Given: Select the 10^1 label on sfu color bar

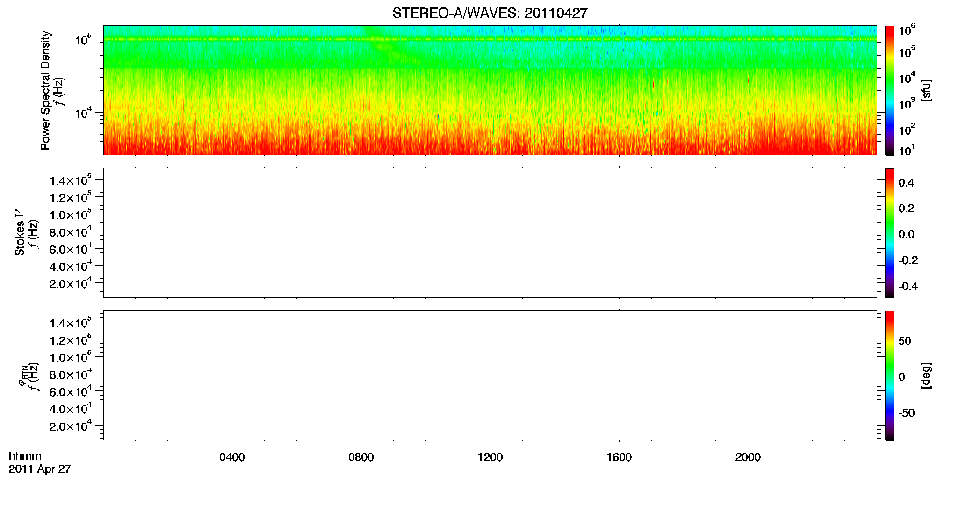Looking at the screenshot, I should (907, 150).
